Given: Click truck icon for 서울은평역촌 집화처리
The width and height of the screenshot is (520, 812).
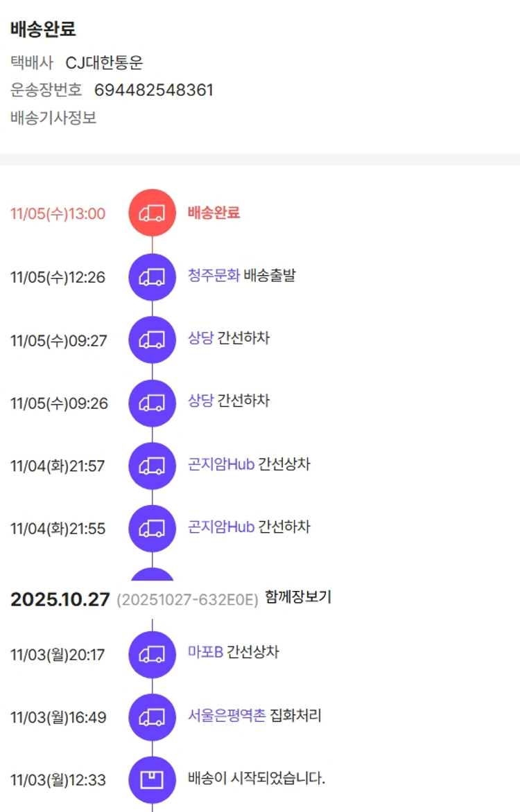Looking at the screenshot, I should 152,717.
